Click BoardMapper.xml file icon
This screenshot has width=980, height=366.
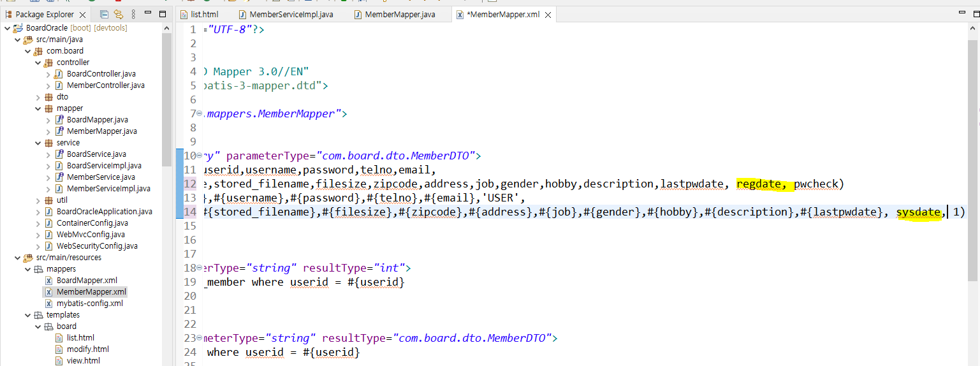pyautogui.click(x=49, y=281)
